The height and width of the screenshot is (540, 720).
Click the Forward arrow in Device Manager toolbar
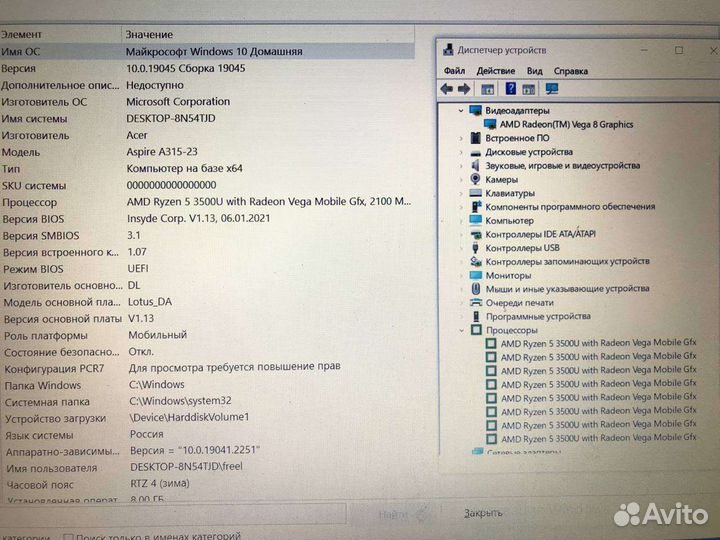tap(464, 89)
